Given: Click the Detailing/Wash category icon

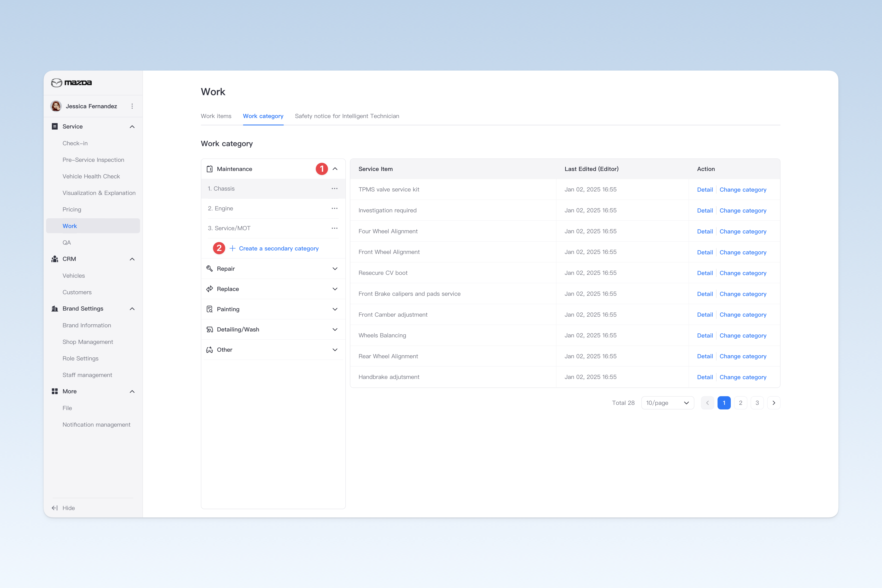Looking at the screenshot, I should click(210, 329).
